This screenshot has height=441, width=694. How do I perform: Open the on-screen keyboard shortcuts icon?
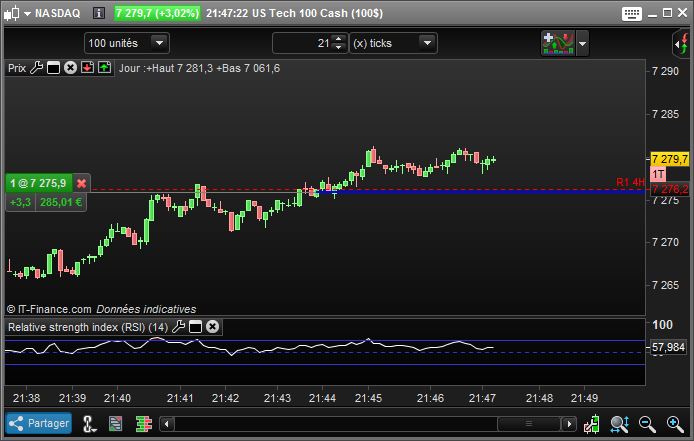pyautogui.click(x=632, y=13)
